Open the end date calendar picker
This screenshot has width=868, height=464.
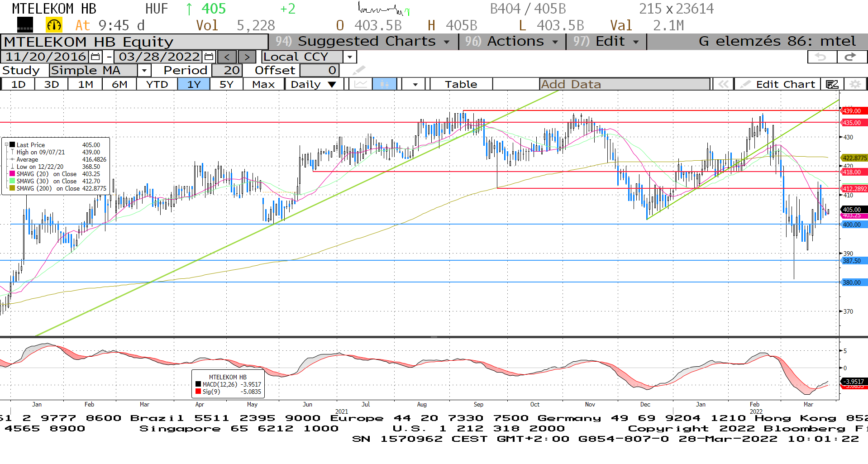click(209, 57)
